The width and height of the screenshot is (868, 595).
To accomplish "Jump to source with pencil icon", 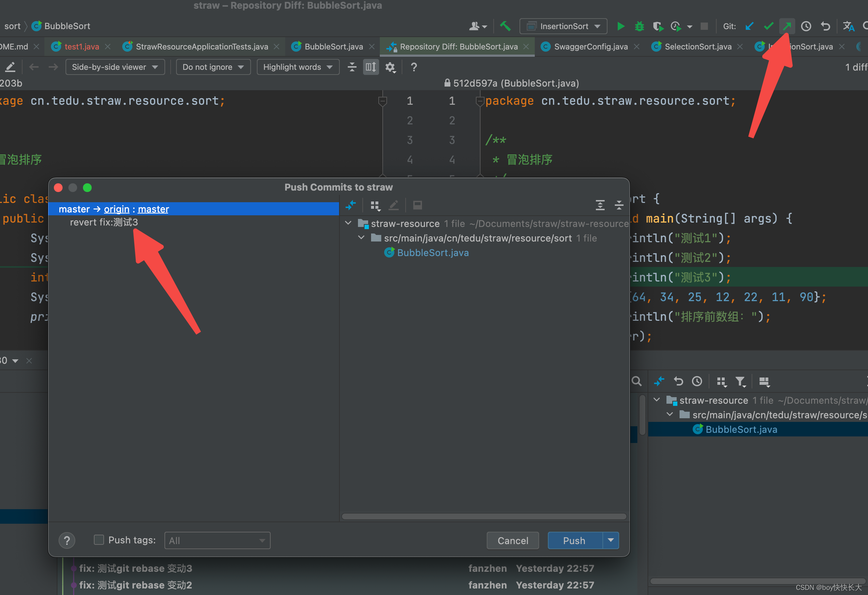I will click(10, 67).
